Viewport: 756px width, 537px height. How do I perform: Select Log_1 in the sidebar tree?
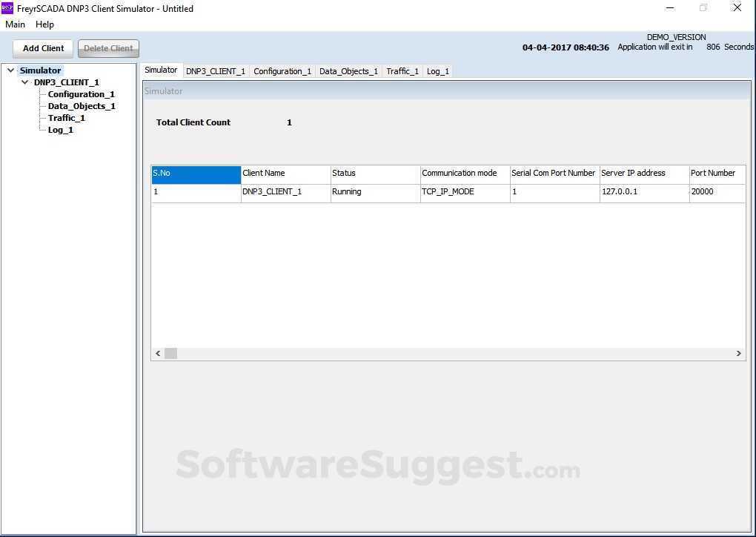[60, 129]
